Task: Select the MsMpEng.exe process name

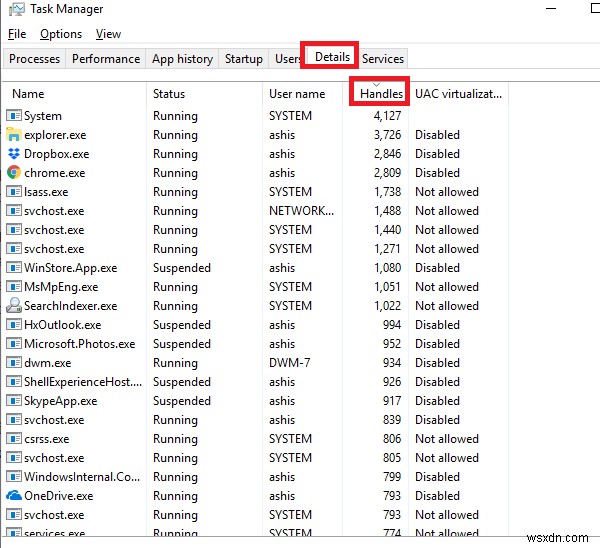Action: (x=61, y=287)
